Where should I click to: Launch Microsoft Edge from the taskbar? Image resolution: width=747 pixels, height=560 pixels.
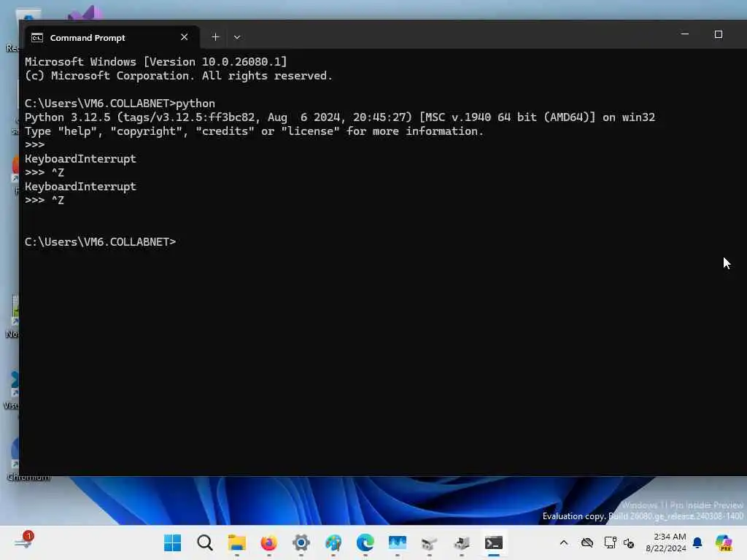(x=365, y=542)
